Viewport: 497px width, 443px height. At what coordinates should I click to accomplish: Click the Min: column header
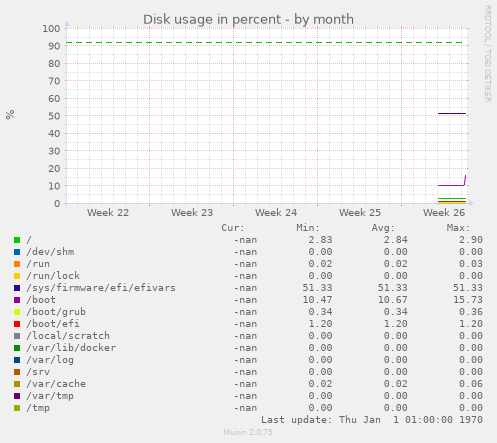(308, 228)
